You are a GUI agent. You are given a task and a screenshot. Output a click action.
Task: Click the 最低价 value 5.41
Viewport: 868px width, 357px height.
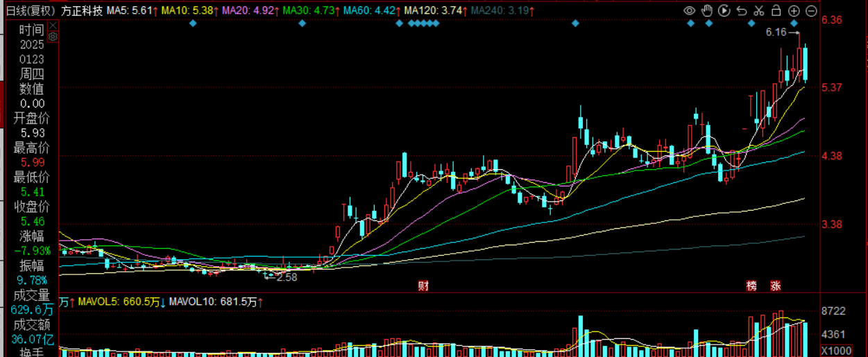point(31,192)
